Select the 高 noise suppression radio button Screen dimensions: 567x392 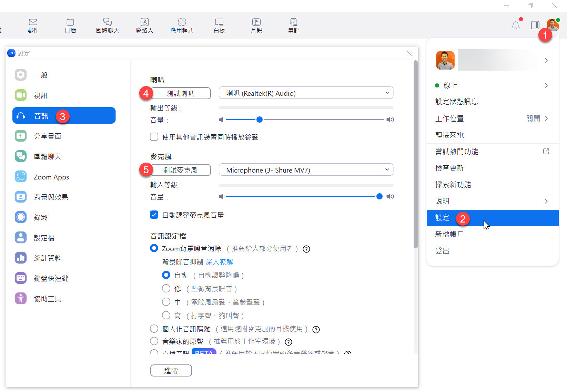click(166, 315)
